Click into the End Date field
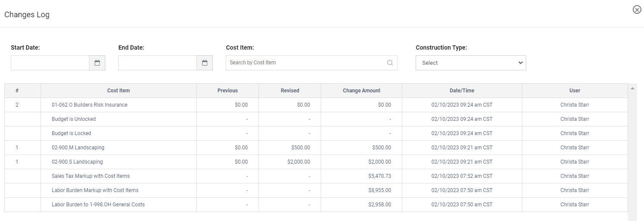644x221 pixels. [158, 63]
